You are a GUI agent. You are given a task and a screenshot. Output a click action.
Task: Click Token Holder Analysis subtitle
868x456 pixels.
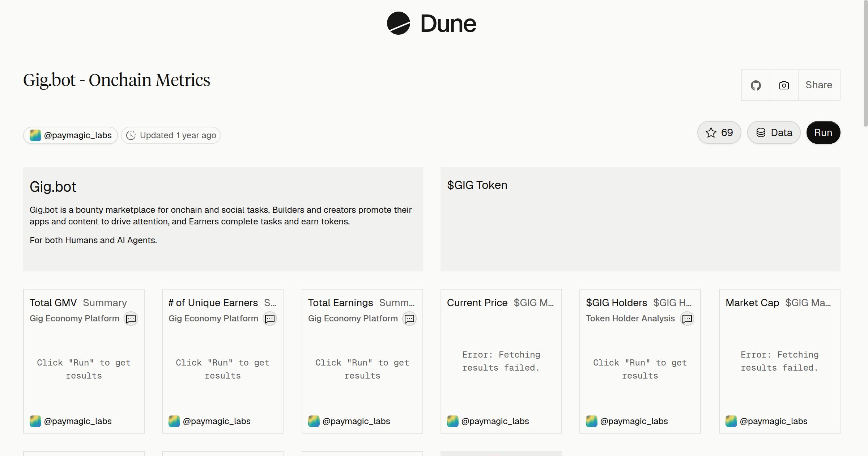[x=630, y=318]
